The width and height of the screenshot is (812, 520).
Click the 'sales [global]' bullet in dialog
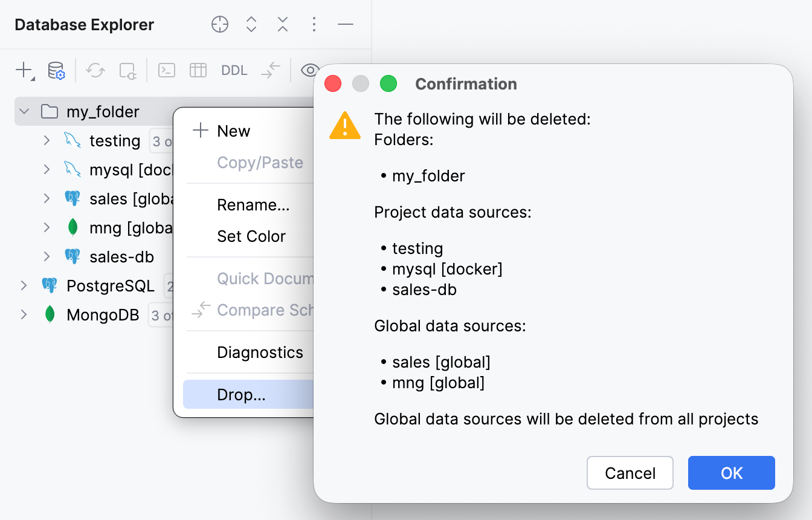441,362
